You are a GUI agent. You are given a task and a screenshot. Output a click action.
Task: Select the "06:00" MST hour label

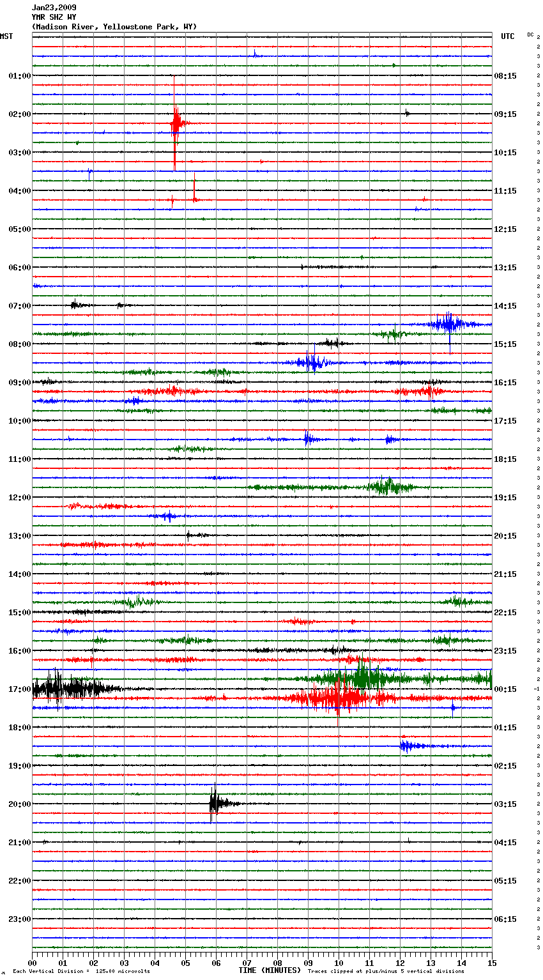[20, 268]
